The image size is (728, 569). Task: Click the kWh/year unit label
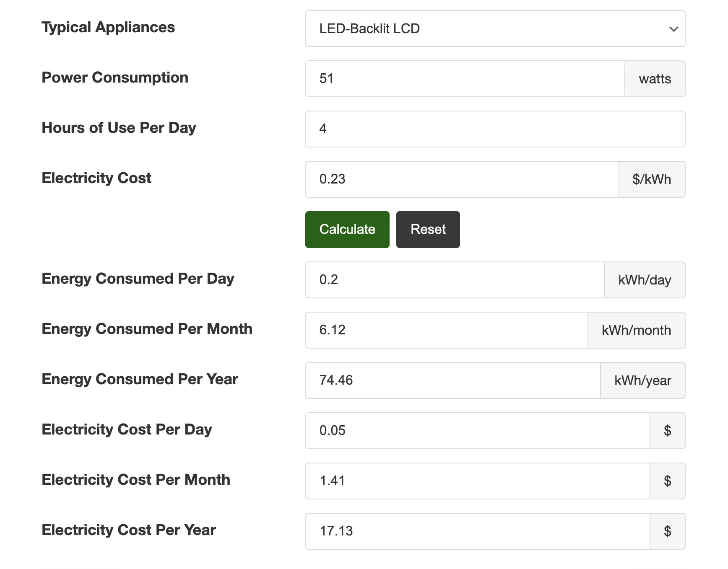[x=642, y=380]
